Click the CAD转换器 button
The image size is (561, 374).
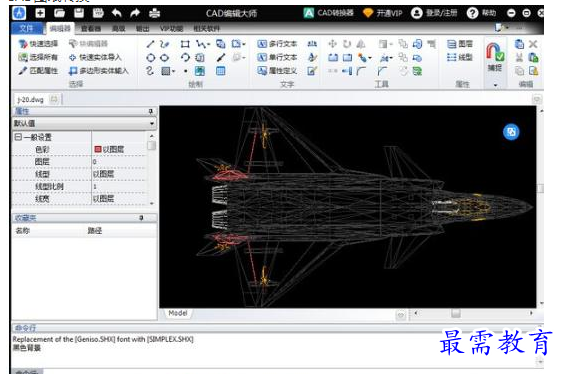(x=328, y=13)
